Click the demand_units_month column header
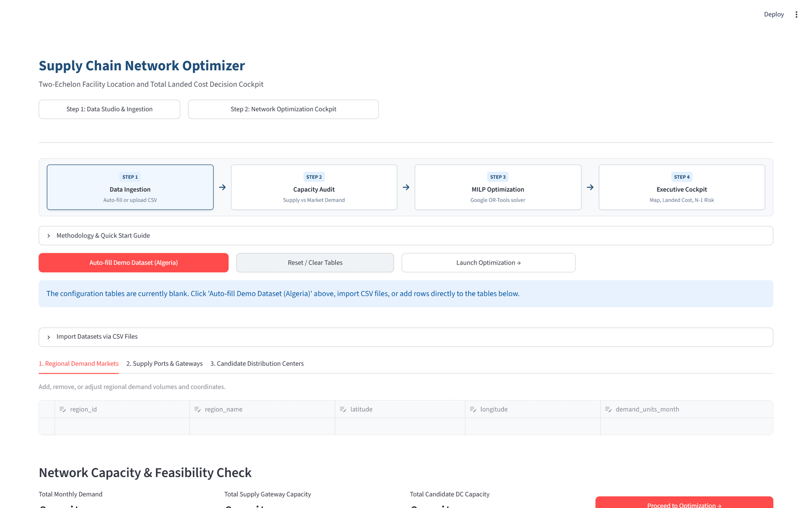Viewport: 812px width, 508px height. point(687,409)
